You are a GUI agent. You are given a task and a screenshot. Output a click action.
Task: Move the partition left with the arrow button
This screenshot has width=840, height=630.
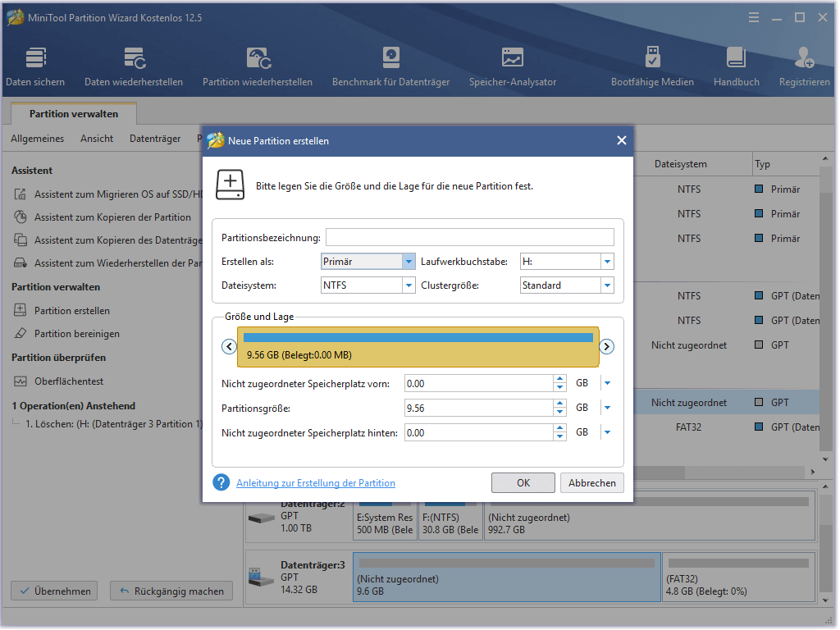tap(230, 347)
